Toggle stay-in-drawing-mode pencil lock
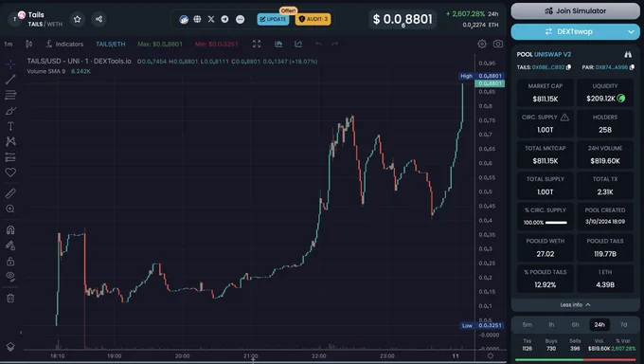This screenshot has width=644, height=364. tap(10, 246)
